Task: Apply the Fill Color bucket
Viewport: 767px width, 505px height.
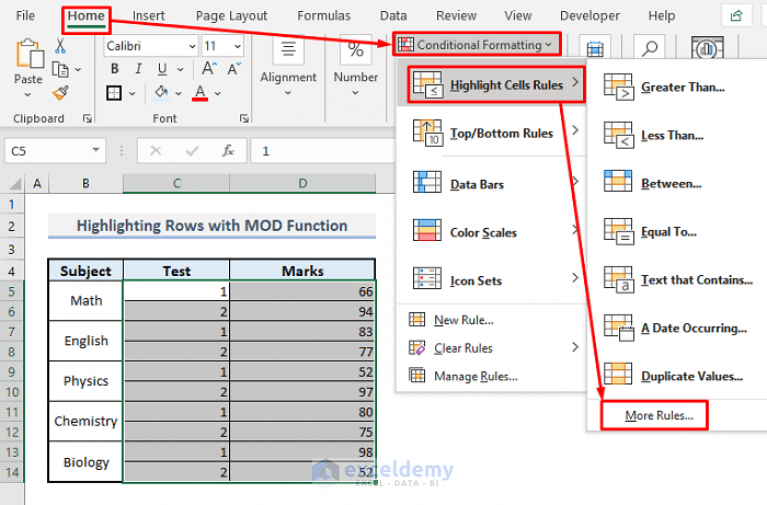Action: (x=161, y=92)
